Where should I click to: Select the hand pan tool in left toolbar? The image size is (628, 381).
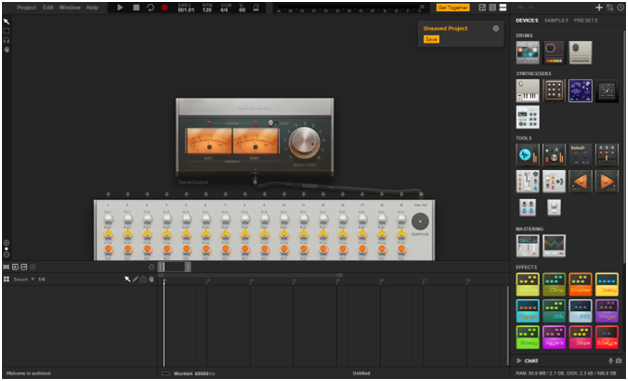pyautogui.click(x=6, y=49)
